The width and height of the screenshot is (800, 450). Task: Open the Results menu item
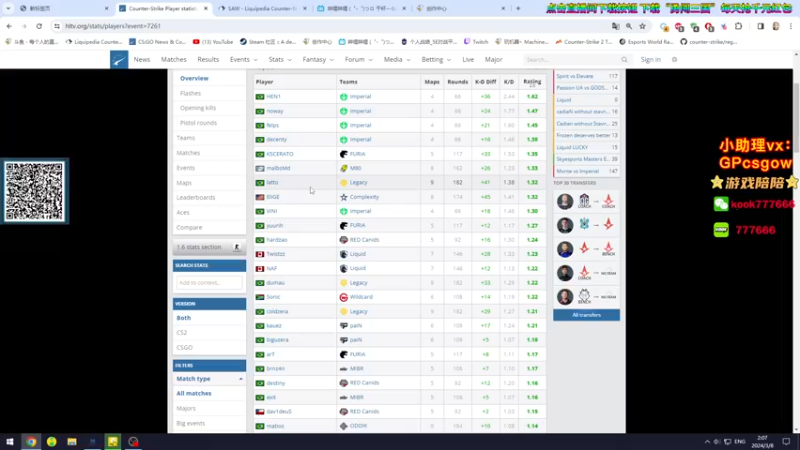[208, 60]
